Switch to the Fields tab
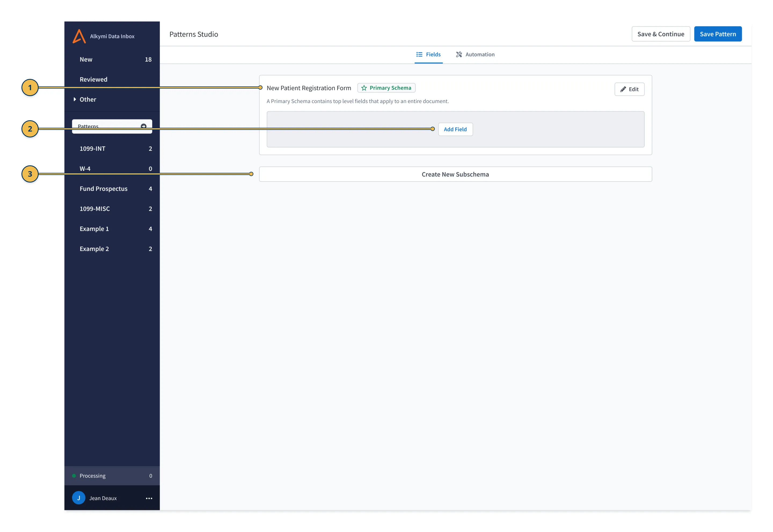 click(428, 54)
